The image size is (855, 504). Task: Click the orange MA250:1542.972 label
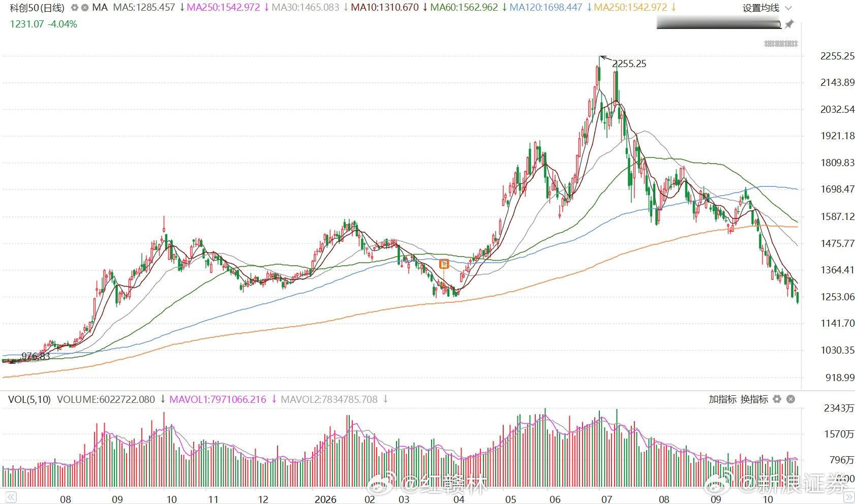(x=630, y=8)
